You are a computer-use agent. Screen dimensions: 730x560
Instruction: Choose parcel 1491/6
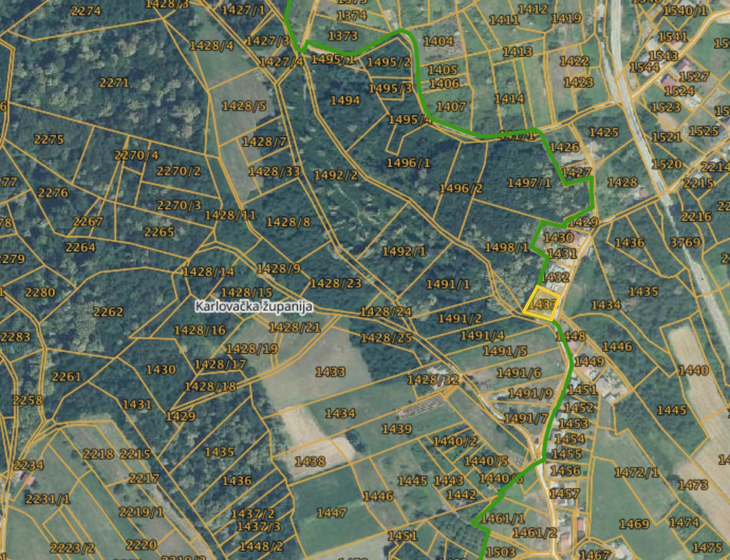519,373
